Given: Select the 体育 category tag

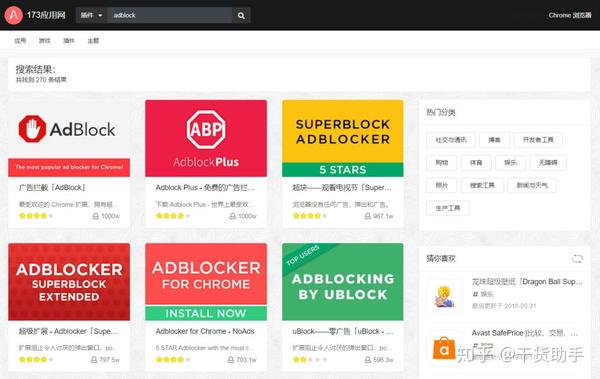Looking at the screenshot, I should pos(476,163).
